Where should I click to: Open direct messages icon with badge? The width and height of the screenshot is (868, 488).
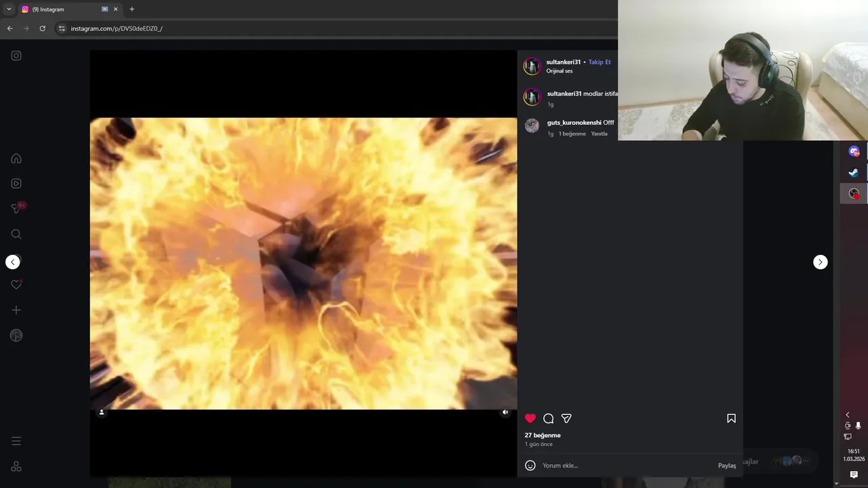click(x=18, y=208)
